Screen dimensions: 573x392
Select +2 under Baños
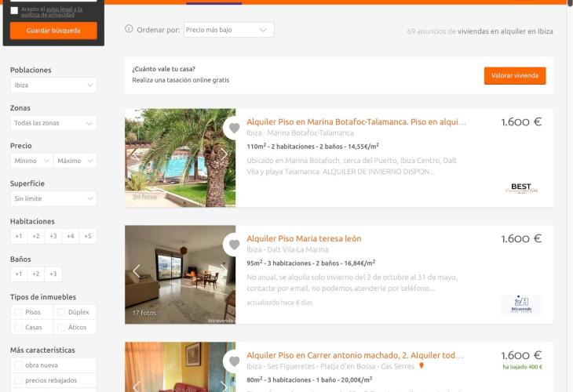pos(36,274)
